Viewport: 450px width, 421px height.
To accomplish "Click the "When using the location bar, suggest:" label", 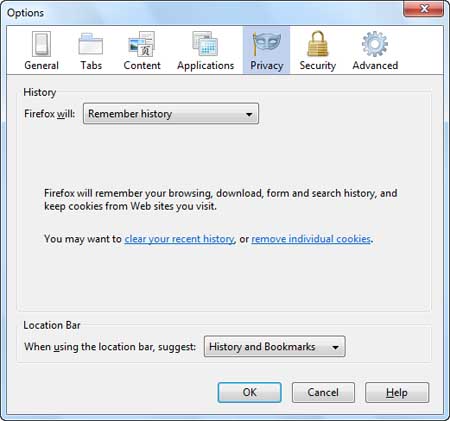I will 110,347.
